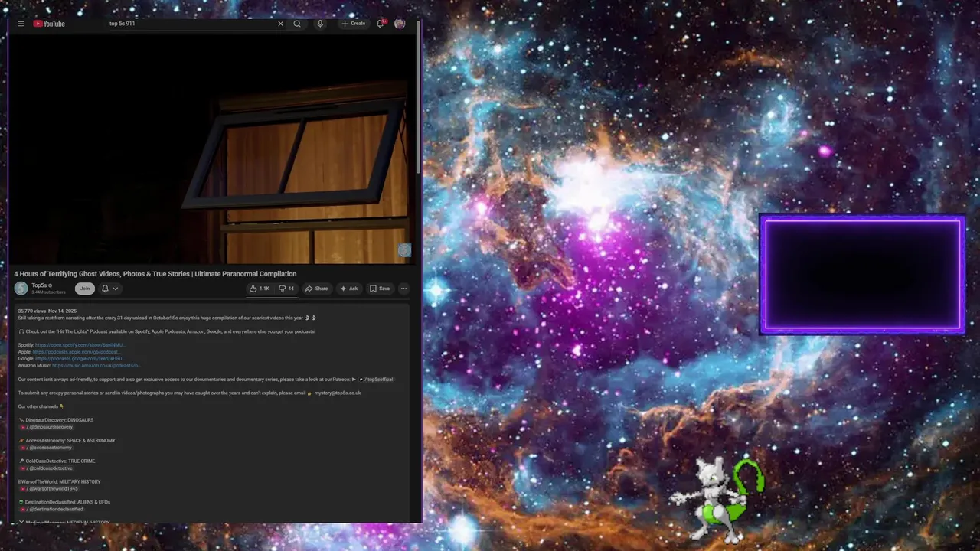The image size is (980, 551).
Task: Open the @coldcasedetective channel link
Action: (x=47, y=468)
